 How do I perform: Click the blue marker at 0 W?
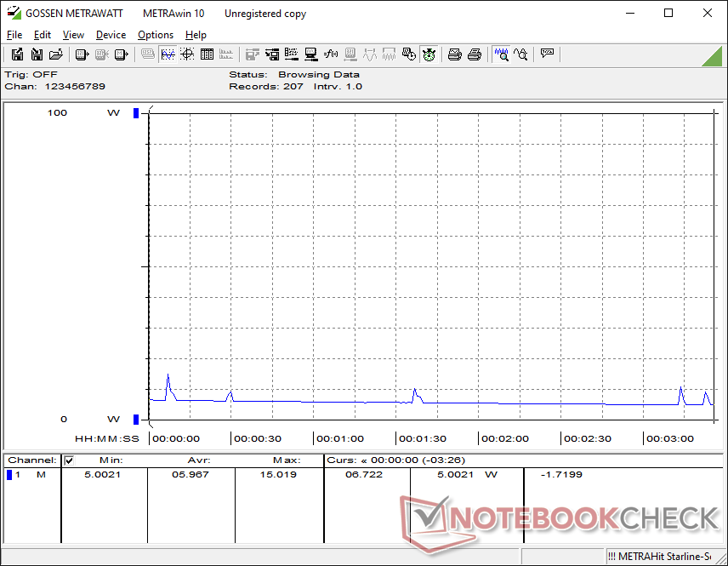[x=135, y=419]
